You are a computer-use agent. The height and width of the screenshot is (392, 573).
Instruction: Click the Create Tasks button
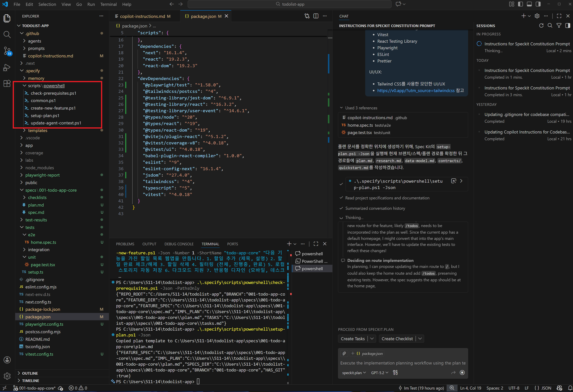pos(353,339)
